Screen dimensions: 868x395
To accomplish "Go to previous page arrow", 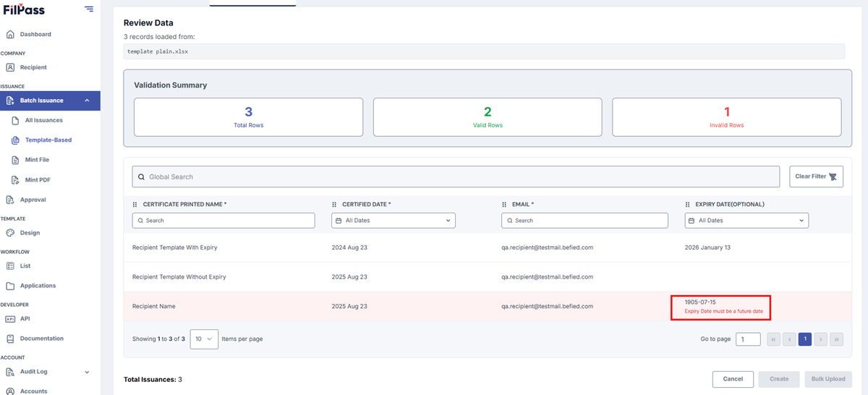I will (x=789, y=339).
